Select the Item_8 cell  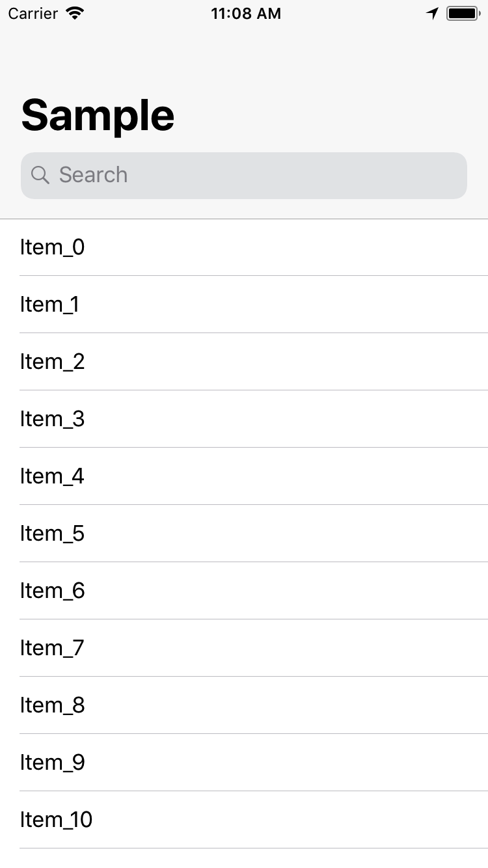pyautogui.click(x=244, y=705)
